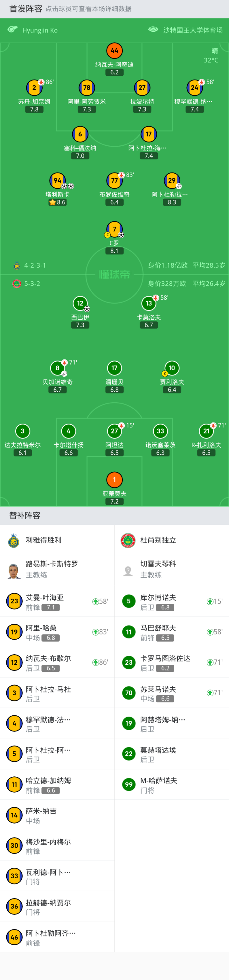Screen dimensions: 229x980
Task: Click the placeholder avatar for coach 切雷夫琴科
Action: pos(128,571)
